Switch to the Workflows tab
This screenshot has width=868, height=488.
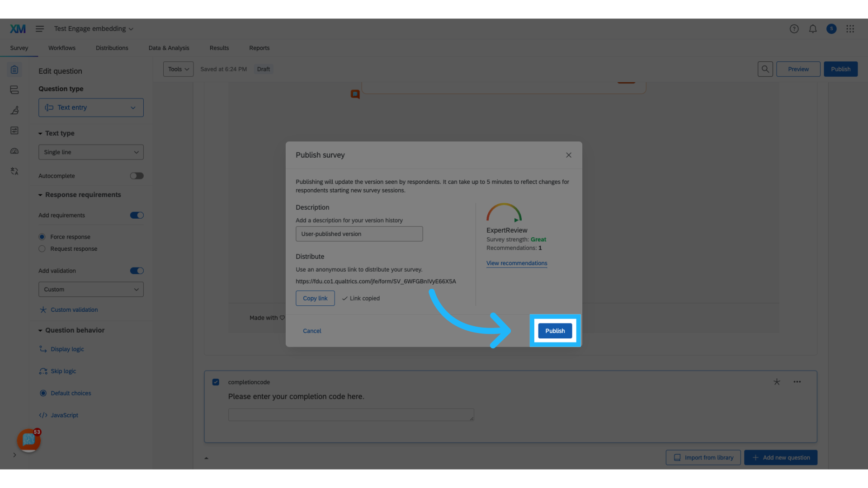tap(62, 48)
